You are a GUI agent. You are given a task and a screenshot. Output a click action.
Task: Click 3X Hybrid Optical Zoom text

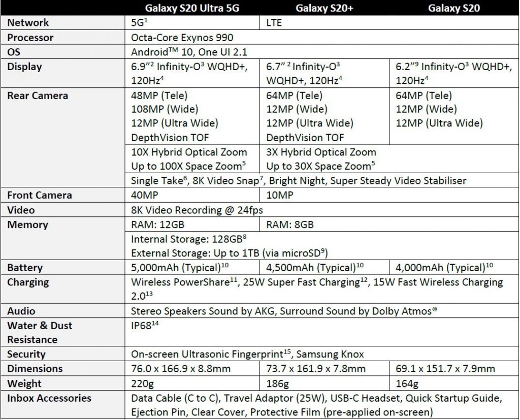321,152
